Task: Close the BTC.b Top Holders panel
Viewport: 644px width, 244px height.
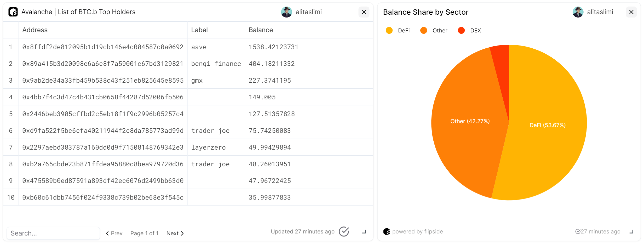Action: (364, 12)
